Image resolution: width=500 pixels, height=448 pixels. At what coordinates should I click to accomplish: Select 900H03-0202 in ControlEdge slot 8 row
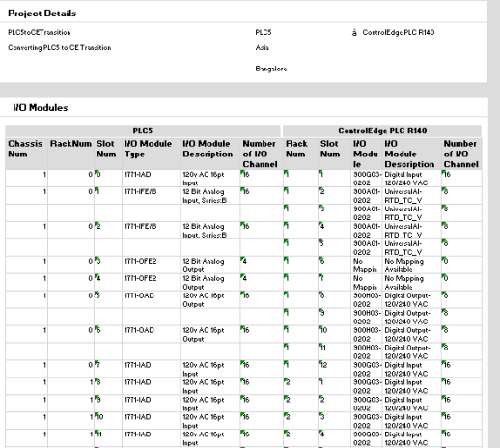[367, 300]
